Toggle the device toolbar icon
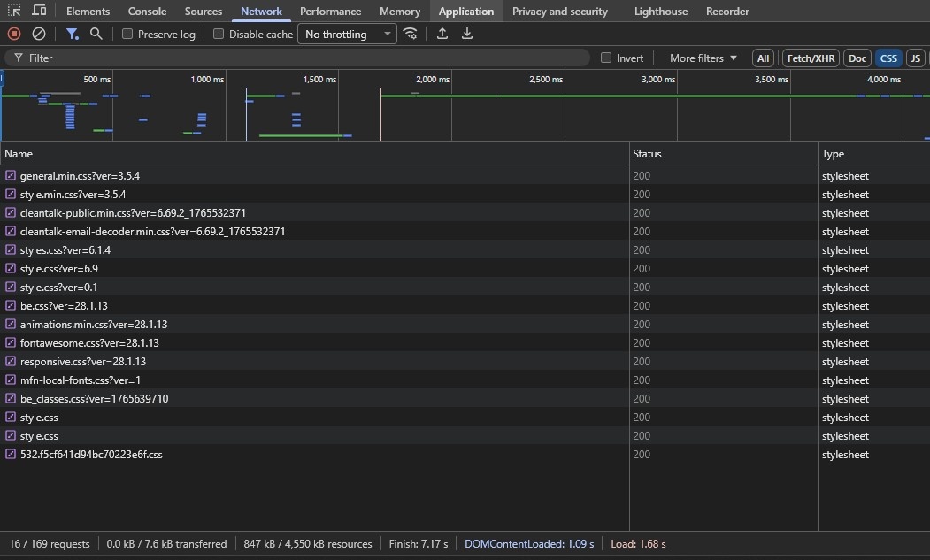930x560 pixels. point(40,11)
